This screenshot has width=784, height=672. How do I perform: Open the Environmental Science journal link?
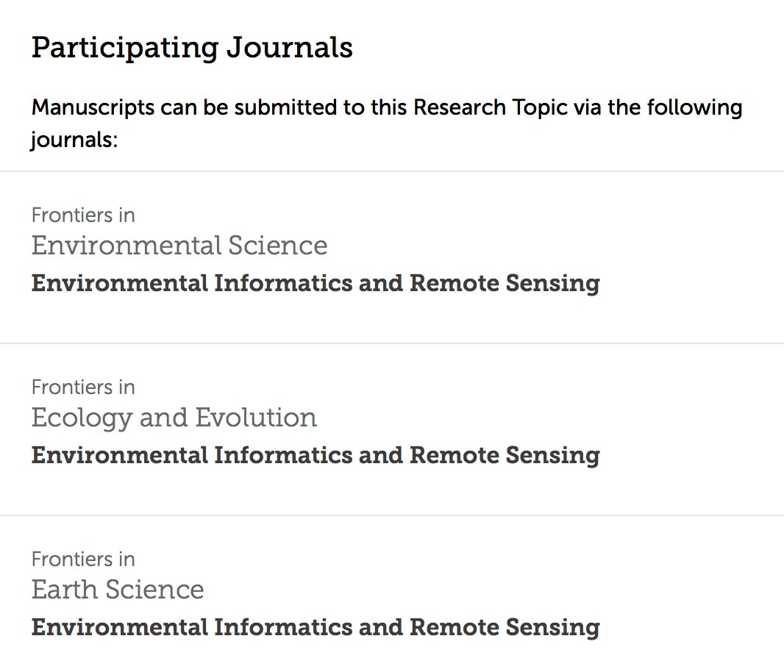(x=179, y=246)
